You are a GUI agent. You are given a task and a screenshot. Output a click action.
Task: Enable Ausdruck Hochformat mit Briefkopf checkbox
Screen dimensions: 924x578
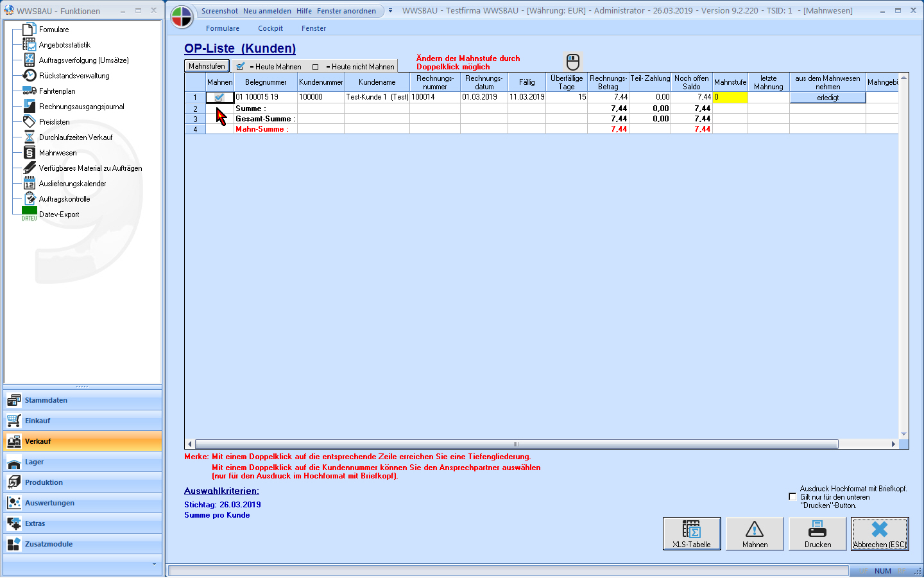pyautogui.click(x=792, y=496)
